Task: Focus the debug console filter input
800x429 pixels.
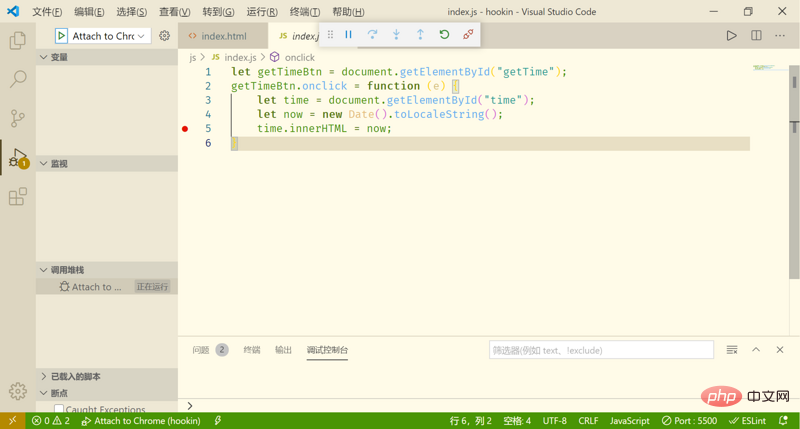Action: tap(601, 350)
